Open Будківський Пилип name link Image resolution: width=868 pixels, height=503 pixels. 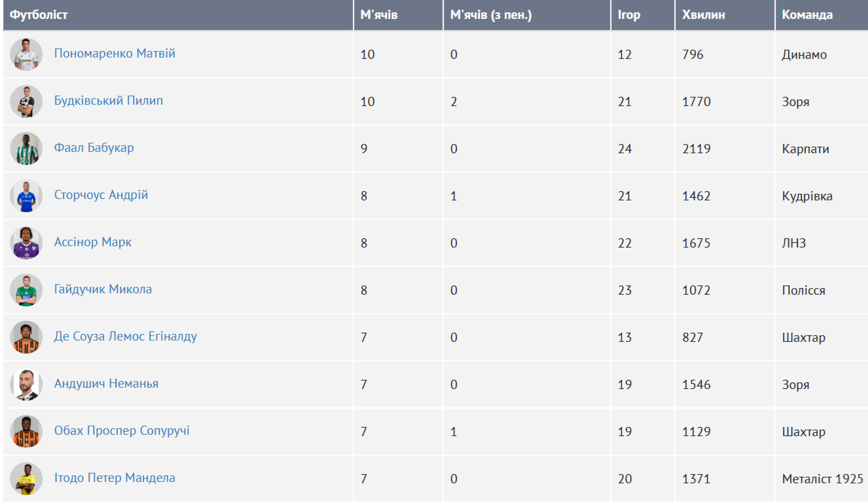click(x=109, y=101)
